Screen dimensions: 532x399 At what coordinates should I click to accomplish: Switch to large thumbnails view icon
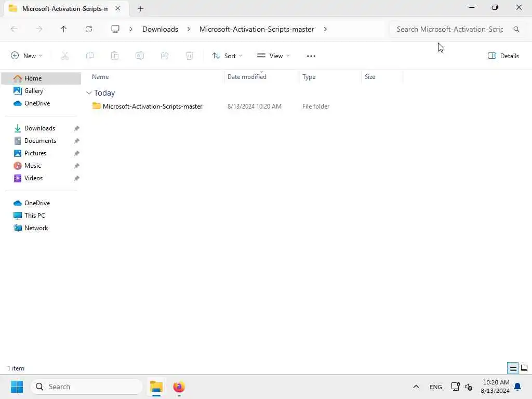(524, 368)
